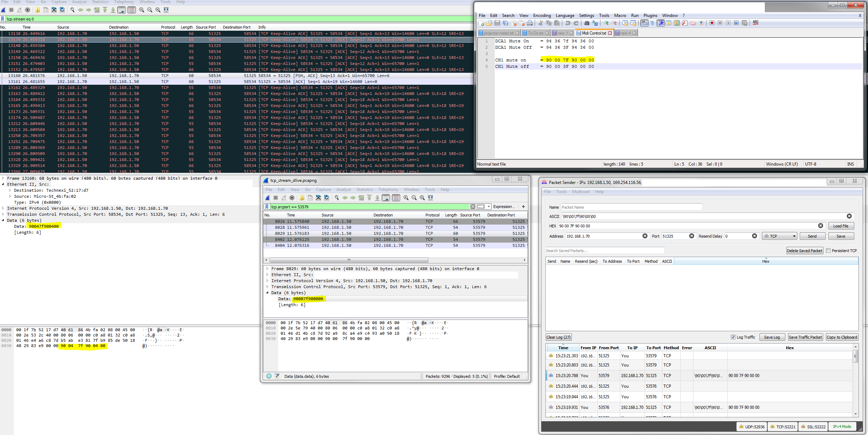The height and width of the screenshot is (435, 868).
Task: Click the colorize packet list icon
Action: [131, 10]
